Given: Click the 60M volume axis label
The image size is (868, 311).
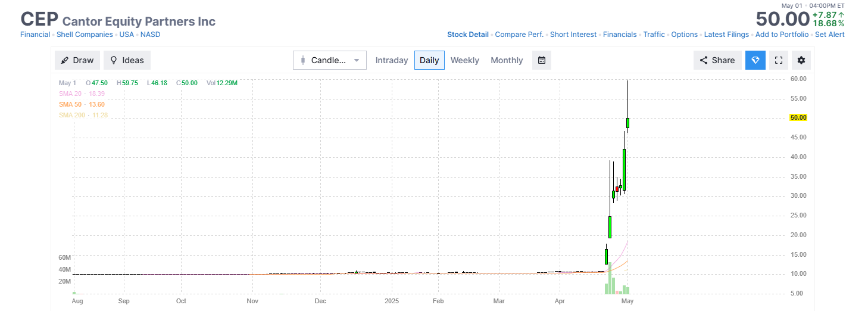Looking at the screenshot, I should click(65, 257).
